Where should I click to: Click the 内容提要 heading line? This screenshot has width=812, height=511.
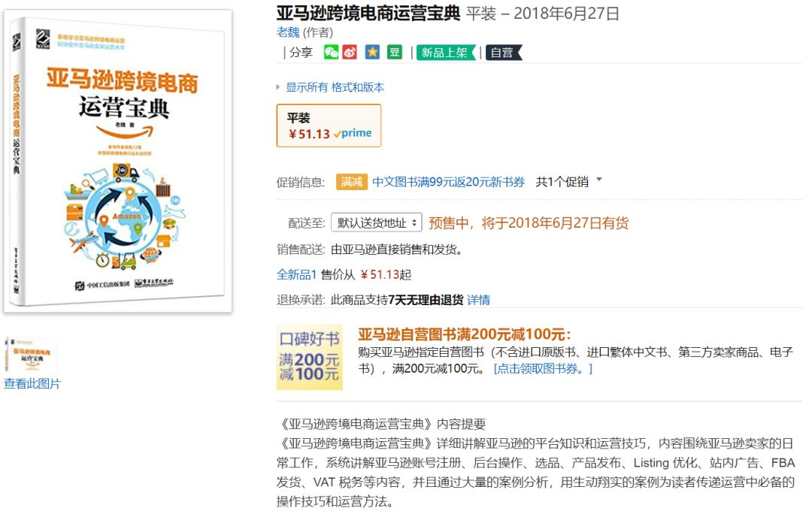pos(382,425)
